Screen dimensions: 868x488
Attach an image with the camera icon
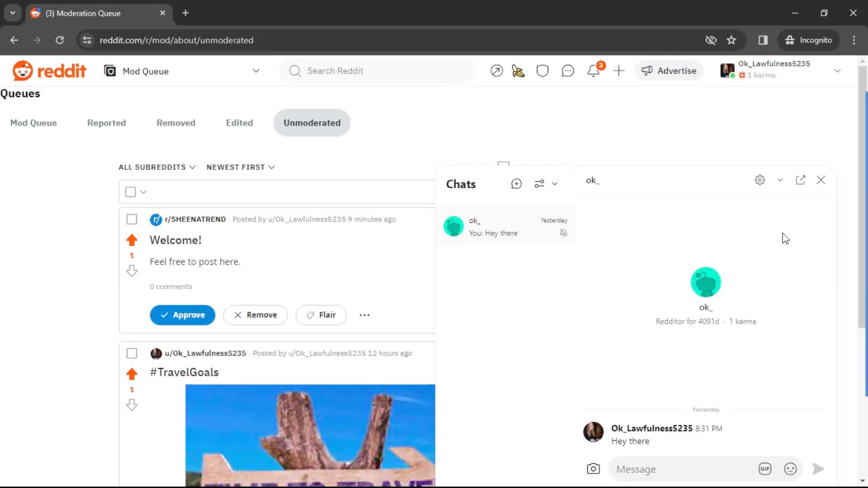pyautogui.click(x=593, y=469)
